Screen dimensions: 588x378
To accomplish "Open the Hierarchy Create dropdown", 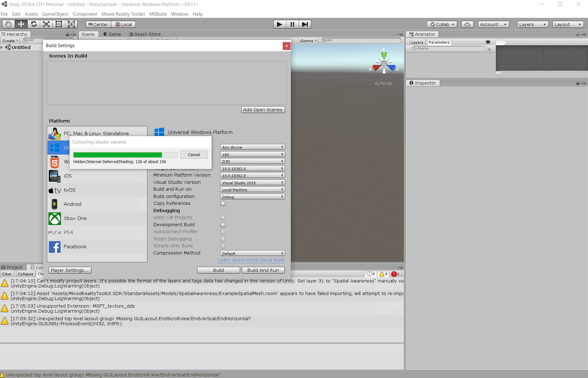I will [10, 41].
